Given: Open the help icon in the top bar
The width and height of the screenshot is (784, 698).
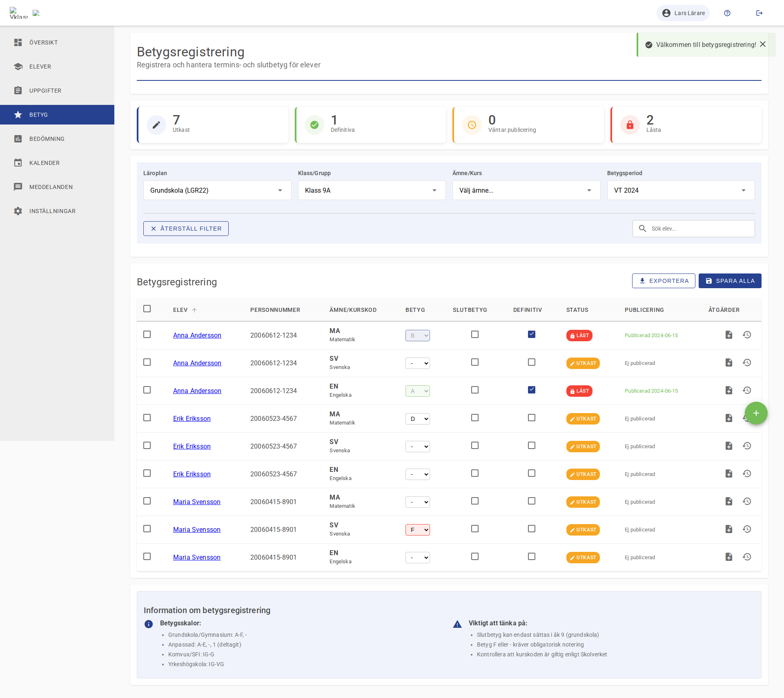Looking at the screenshot, I should [x=727, y=13].
